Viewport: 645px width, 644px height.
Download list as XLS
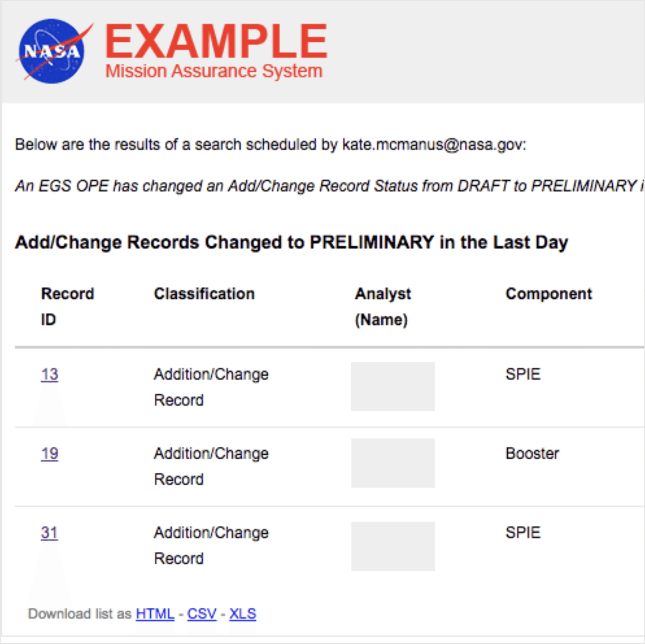pyautogui.click(x=243, y=614)
